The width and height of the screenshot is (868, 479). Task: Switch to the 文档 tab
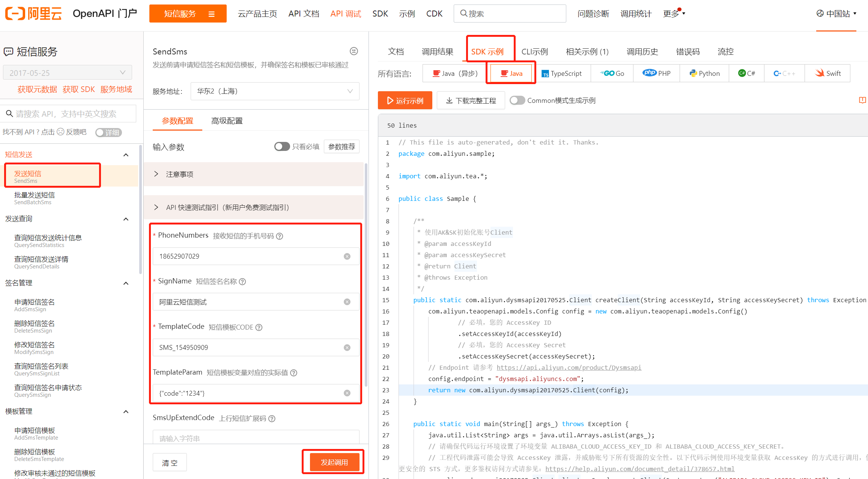(396, 51)
